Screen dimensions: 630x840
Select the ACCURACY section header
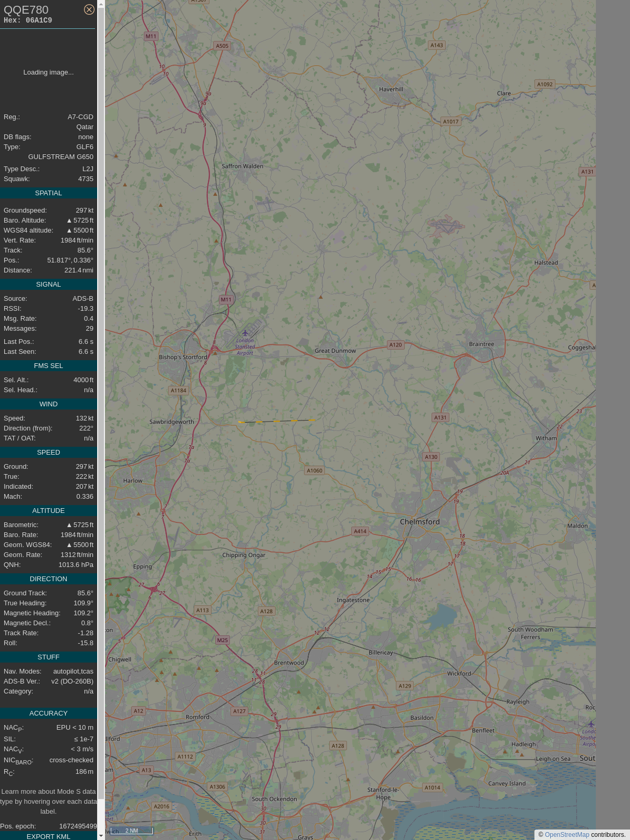(x=48, y=713)
